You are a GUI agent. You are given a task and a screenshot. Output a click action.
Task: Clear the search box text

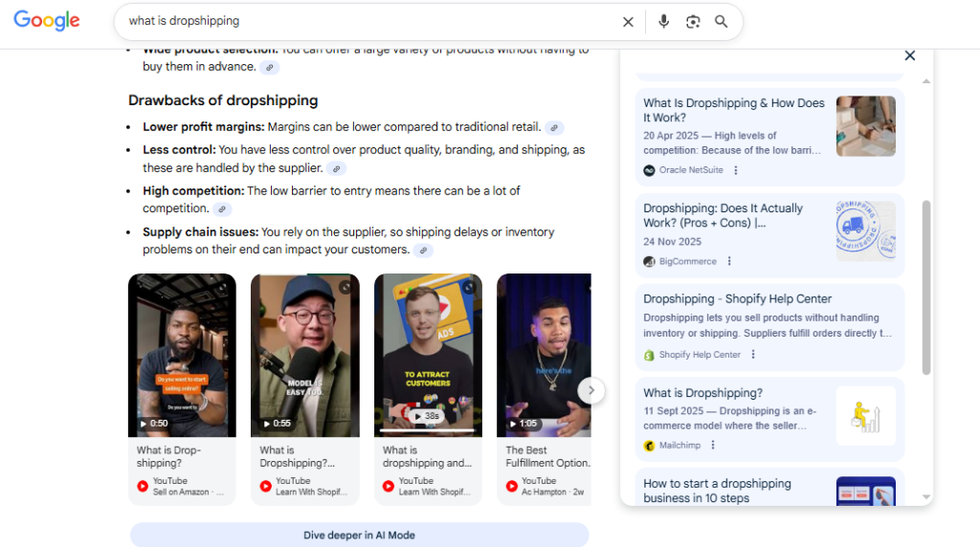click(628, 22)
